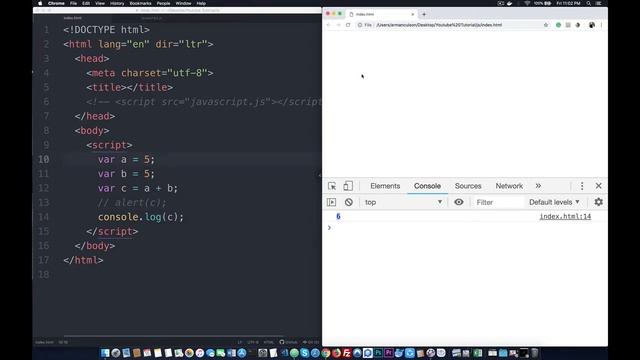
Task: Open the File menu
Action: (73, 3)
